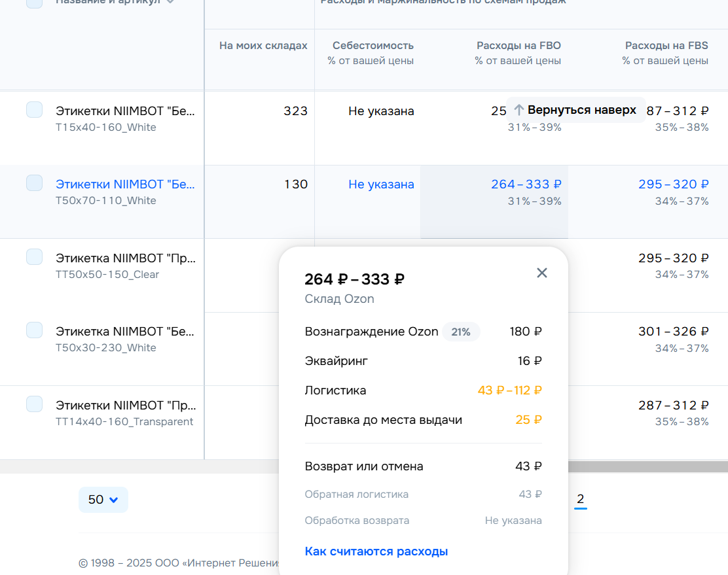Click the 'Вернуться наверх' button
Image resolution: width=728 pixels, height=575 pixels.
pos(575,110)
